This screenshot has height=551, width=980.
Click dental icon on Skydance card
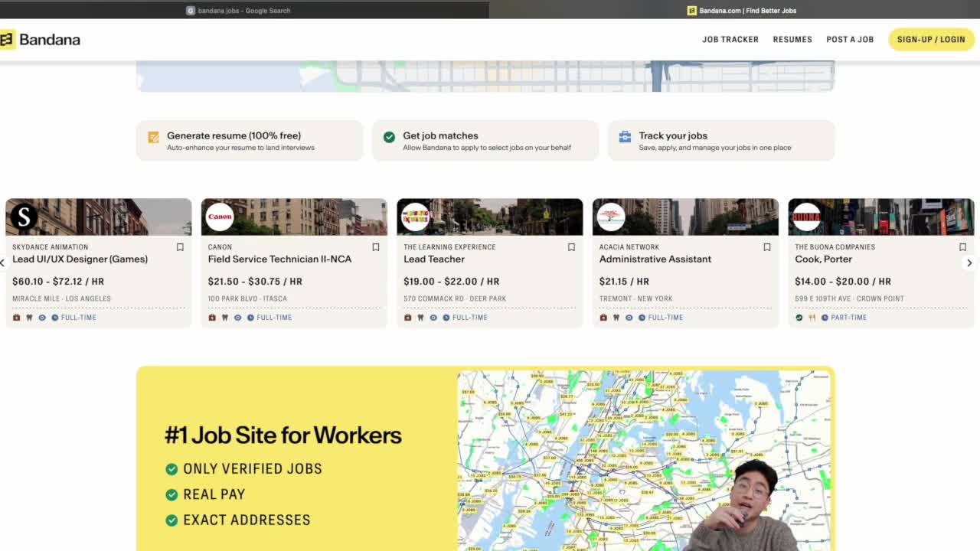tap(29, 318)
